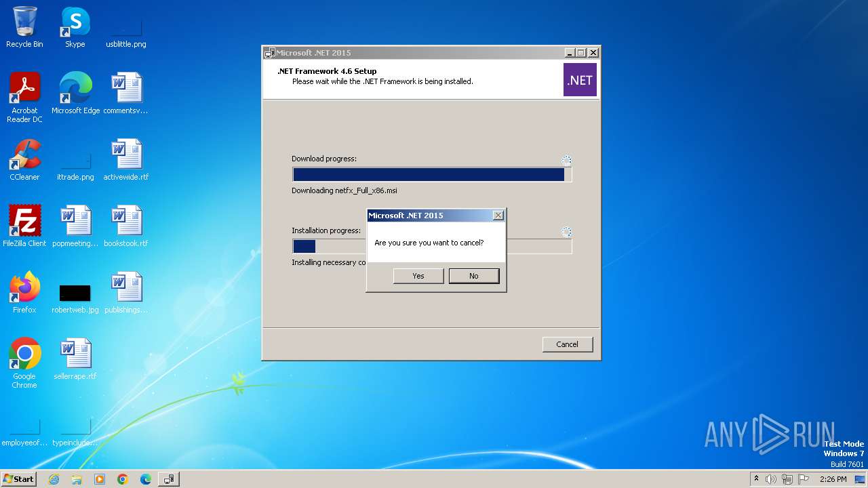Click the installation progress bar

(432, 247)
